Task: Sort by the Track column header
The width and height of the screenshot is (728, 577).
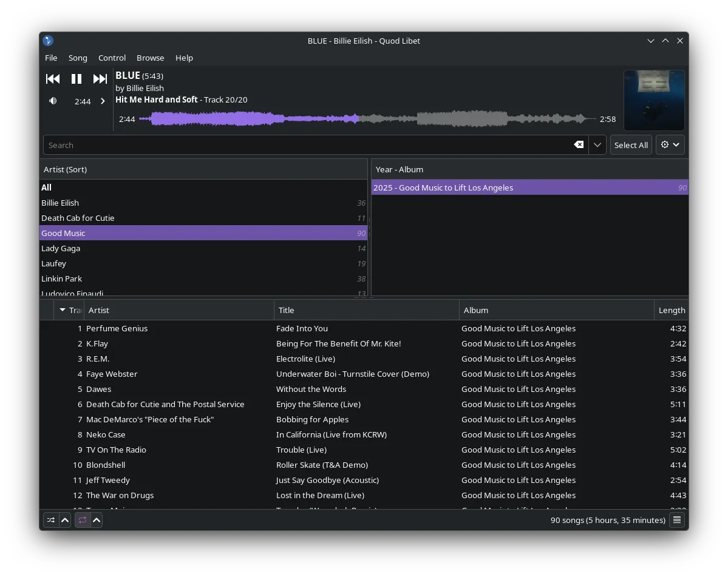Action: 69,310
